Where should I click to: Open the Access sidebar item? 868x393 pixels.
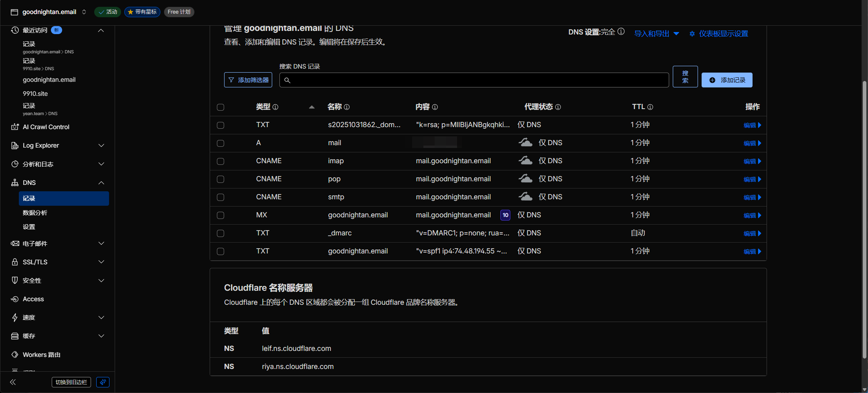coord(33,299)
